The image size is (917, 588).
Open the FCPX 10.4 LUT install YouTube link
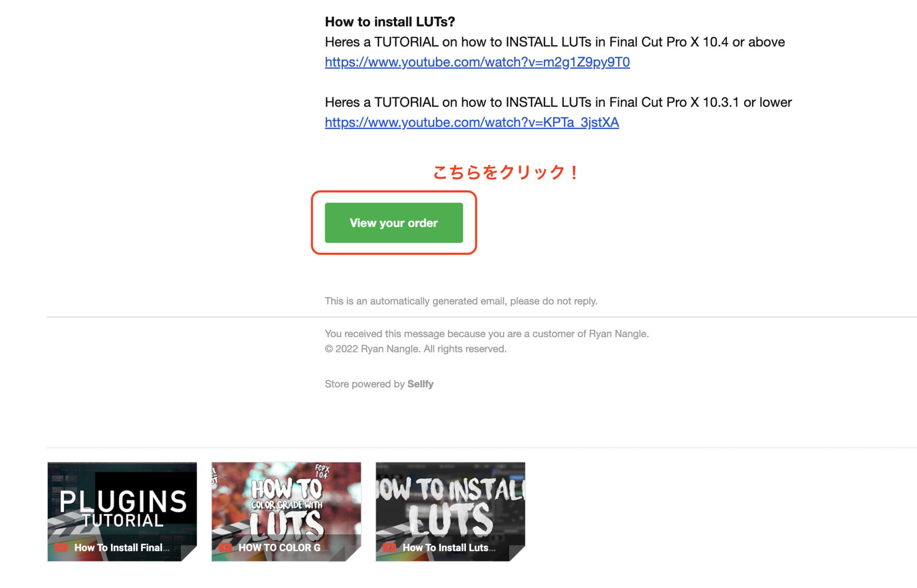(477, 62)
